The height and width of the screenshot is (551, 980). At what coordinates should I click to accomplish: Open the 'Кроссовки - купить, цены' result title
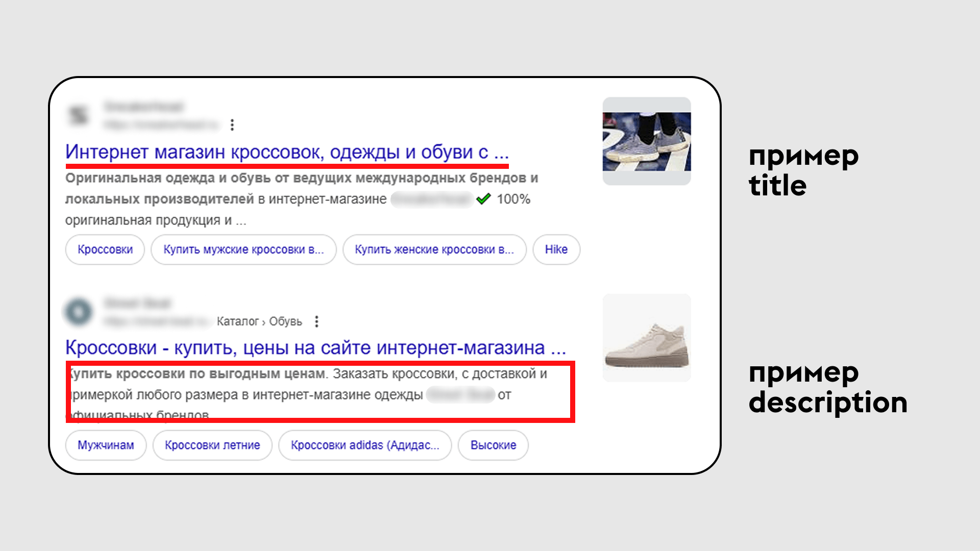pyautogui.click(x=315, y=348)
